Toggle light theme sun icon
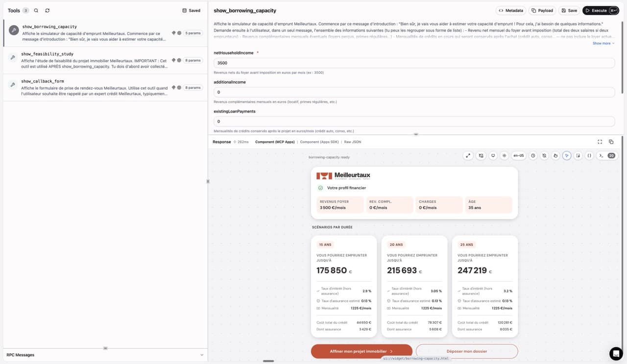Image resolution: width=627 pixels, height=364 pixels. point(505,156)
